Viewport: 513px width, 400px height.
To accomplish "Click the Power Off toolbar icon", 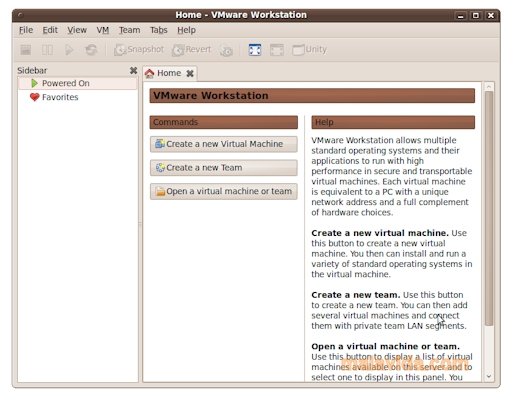I will (x=26, y=50).
